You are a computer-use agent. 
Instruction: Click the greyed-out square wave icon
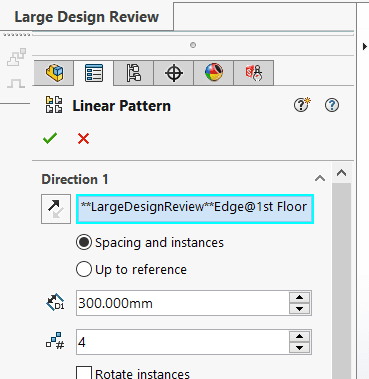pyautogui.click(x=16, y=83)
